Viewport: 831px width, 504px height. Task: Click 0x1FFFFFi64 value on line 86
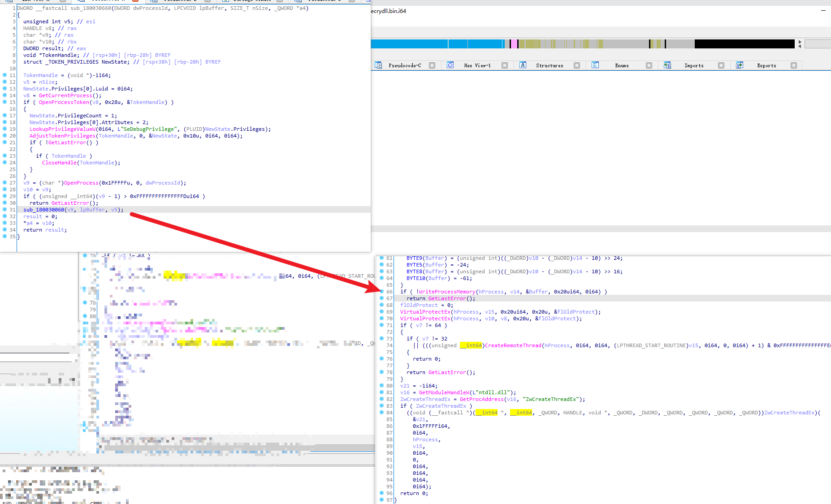pos(430,426)
